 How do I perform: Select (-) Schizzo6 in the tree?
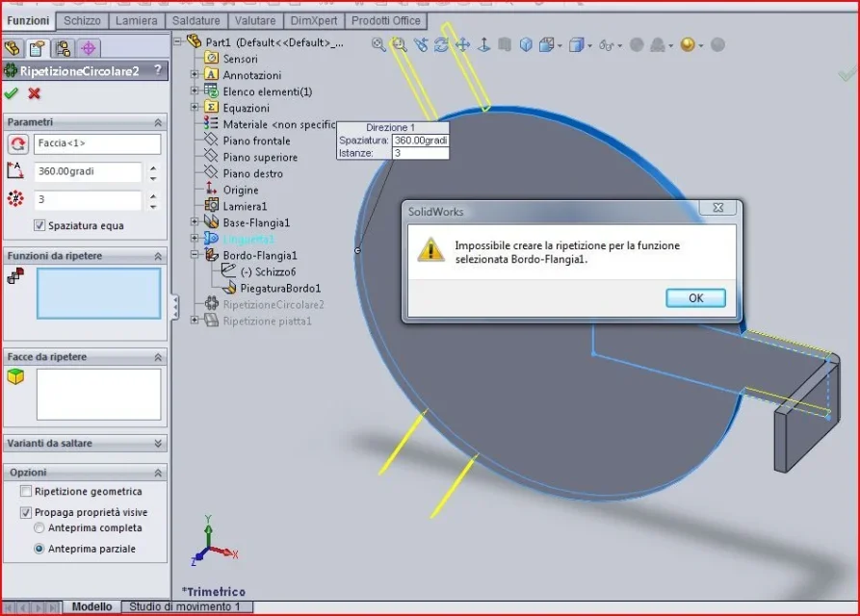point(268,271)
